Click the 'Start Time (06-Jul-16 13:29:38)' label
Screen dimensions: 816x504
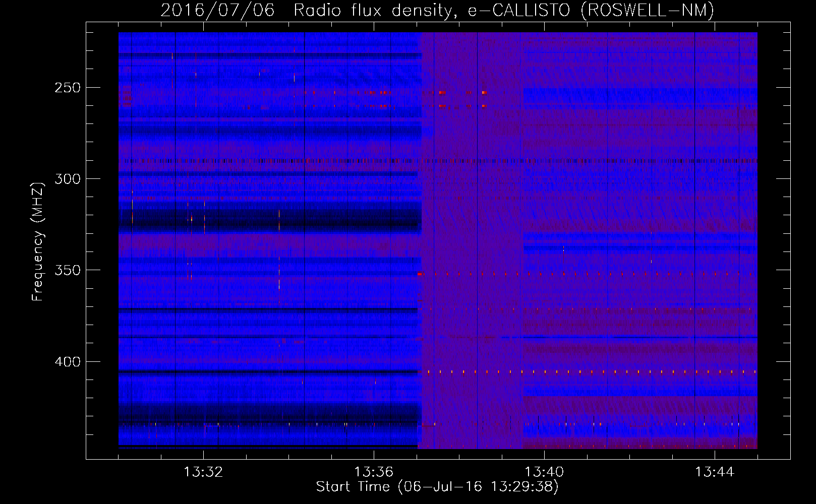point(437,487)
